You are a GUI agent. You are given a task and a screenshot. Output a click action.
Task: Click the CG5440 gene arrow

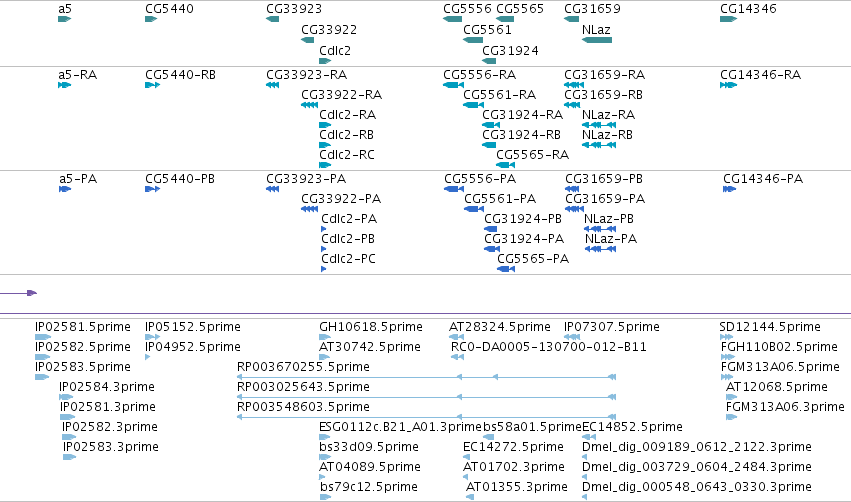click(151, 19)
